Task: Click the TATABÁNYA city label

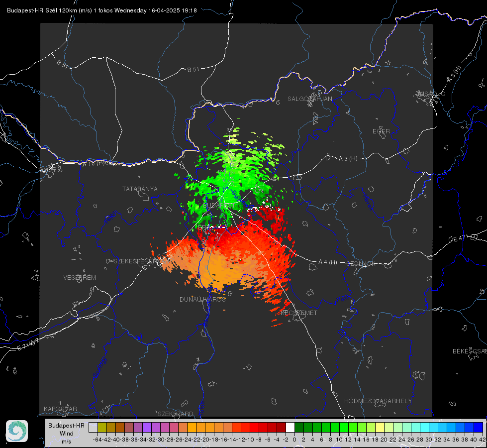Action: (x=140, y=189)
